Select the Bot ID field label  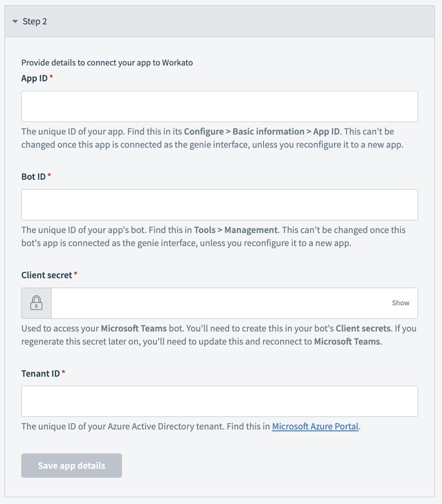coord(33,177)
